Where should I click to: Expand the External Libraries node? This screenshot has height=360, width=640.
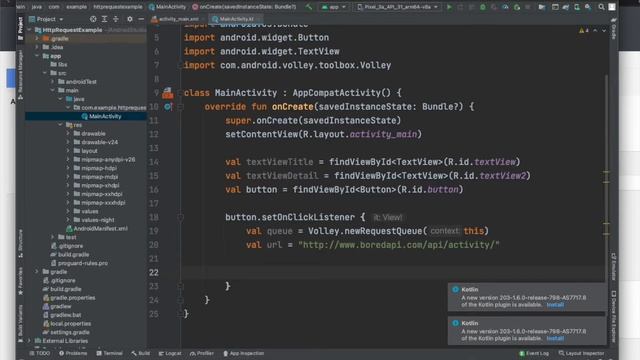coord(29,340)
